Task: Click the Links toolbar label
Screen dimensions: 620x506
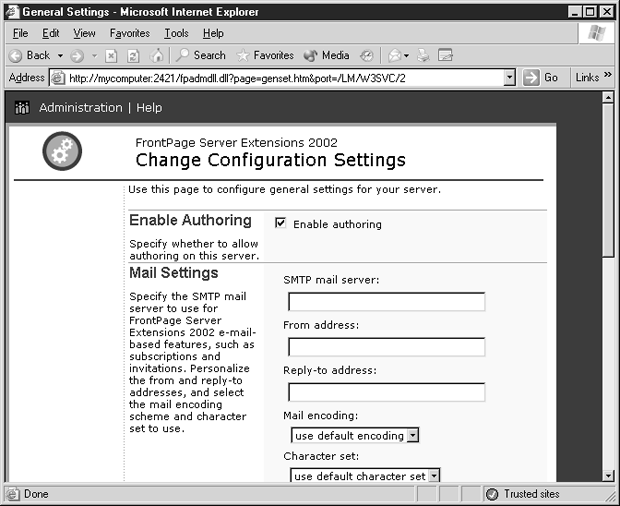Action: 587,77
